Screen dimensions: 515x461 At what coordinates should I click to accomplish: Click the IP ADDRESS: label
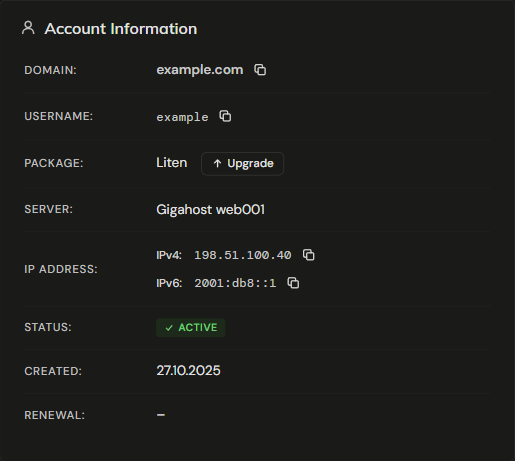pyautogui.click(x=61, y=269)
